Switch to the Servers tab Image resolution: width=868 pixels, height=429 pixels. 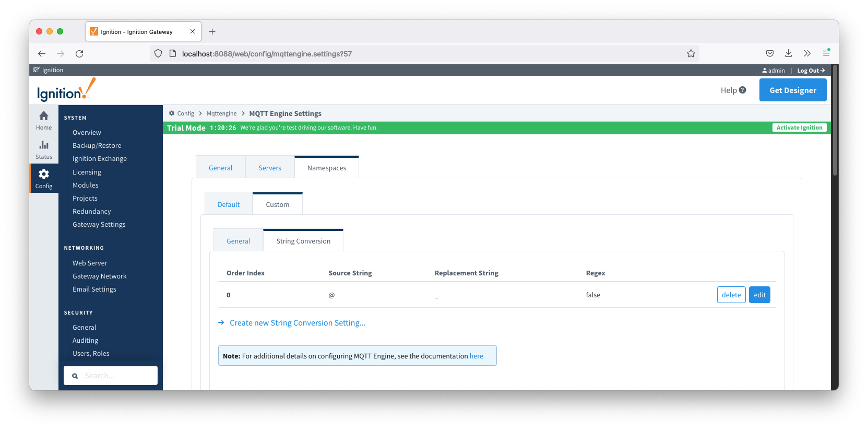270,168
